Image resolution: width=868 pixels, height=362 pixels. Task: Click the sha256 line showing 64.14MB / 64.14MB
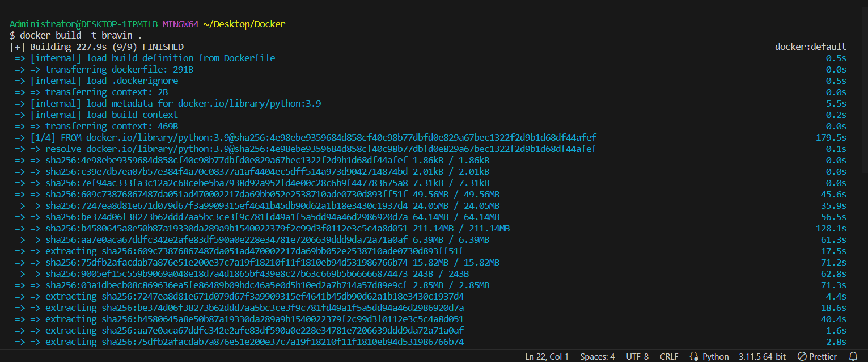(x=257, y=217)
